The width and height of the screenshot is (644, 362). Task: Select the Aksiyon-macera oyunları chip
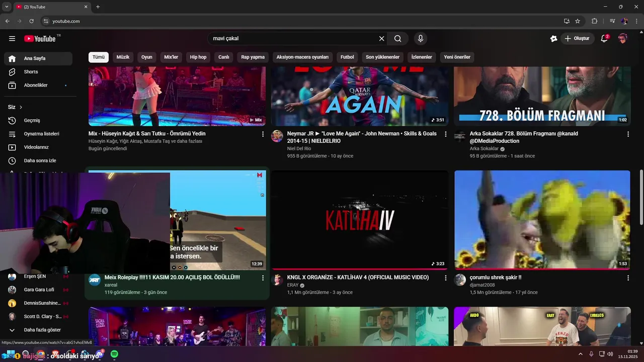point(302,57)
